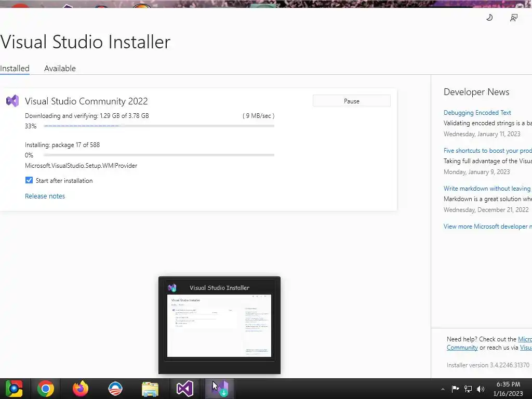Open the first multicolor taskbar icon
532x399 pixels.
tap(14, 389)
